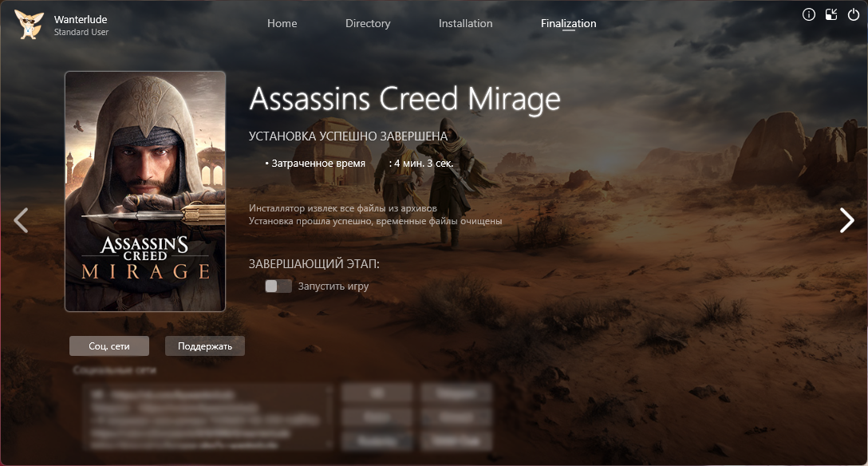Click the Assassins Creed Mirage title heading
868x466 pixels.
[x=404, y=100]
